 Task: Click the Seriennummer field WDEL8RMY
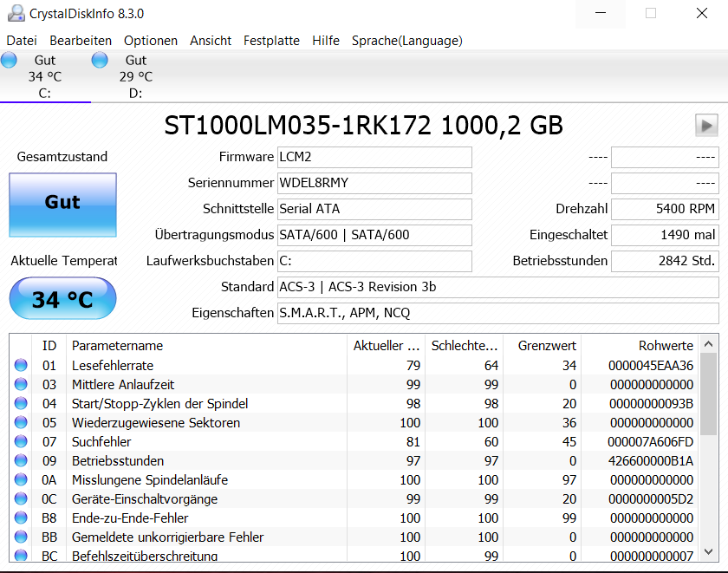(374, 184)
